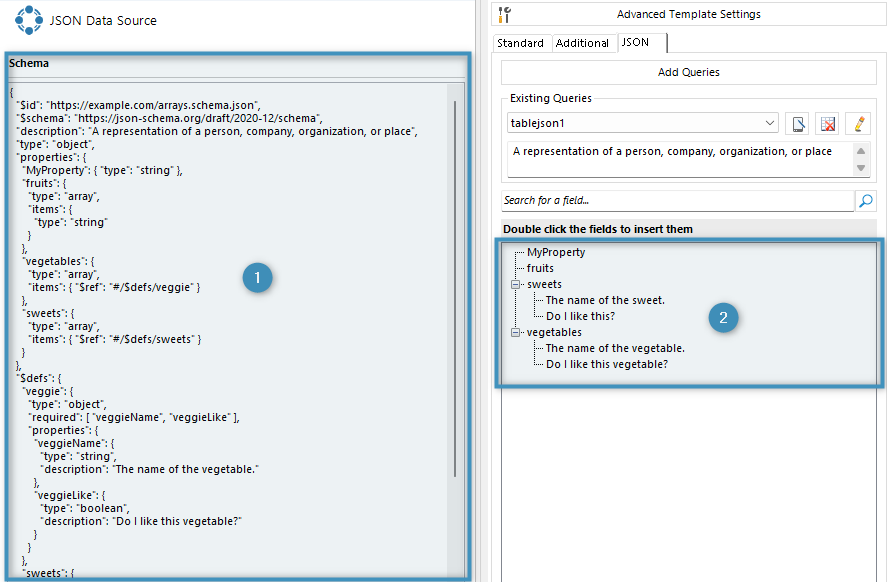Switch to the Additional tab
This screenshot has height=582, width=887.
(x=582, y=43)
